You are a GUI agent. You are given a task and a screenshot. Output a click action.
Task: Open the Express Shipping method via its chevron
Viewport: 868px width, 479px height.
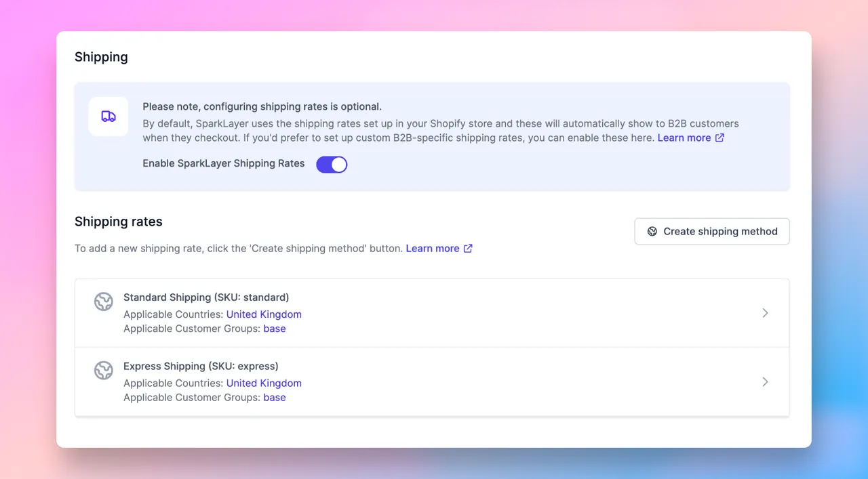765,381
